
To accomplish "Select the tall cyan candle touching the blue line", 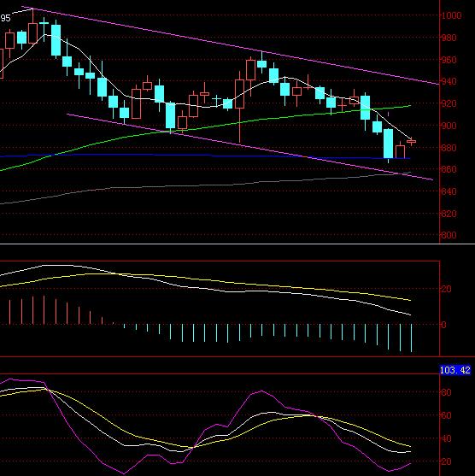I will 388,144.
